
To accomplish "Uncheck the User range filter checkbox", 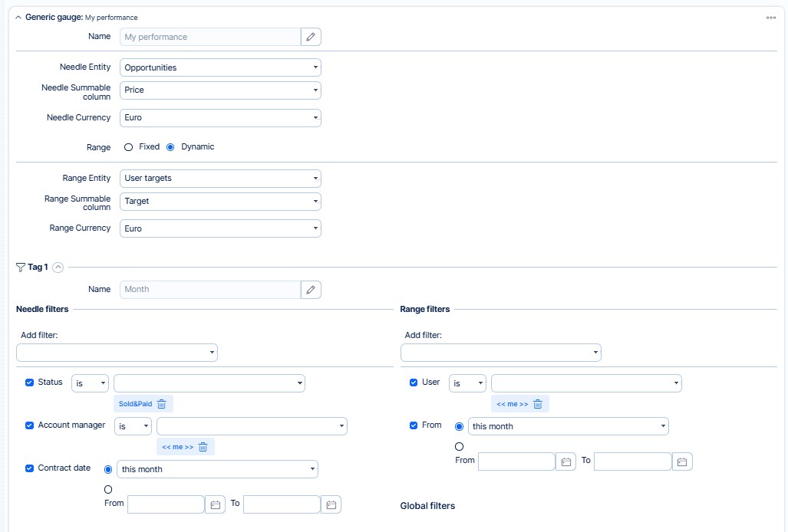I will click(414, 383).
